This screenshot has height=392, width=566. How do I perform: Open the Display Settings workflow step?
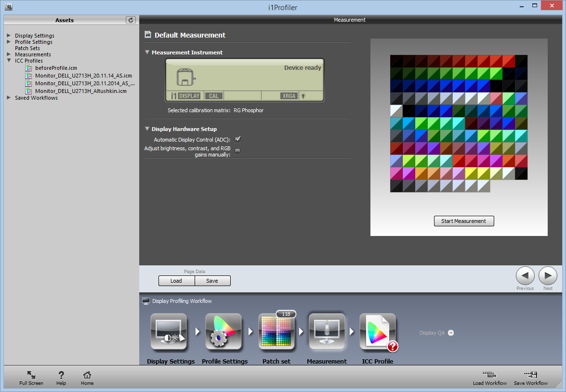click(169, 332)
